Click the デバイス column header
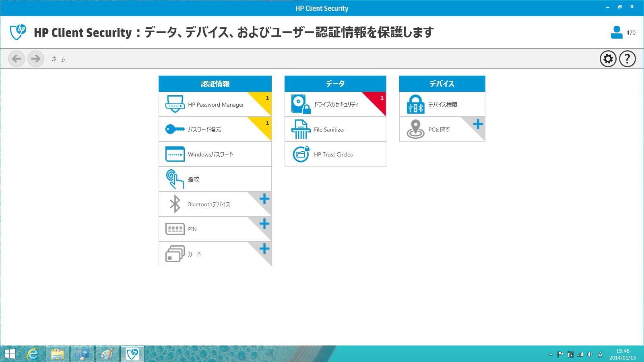The image size is (644, 362). 442,84
